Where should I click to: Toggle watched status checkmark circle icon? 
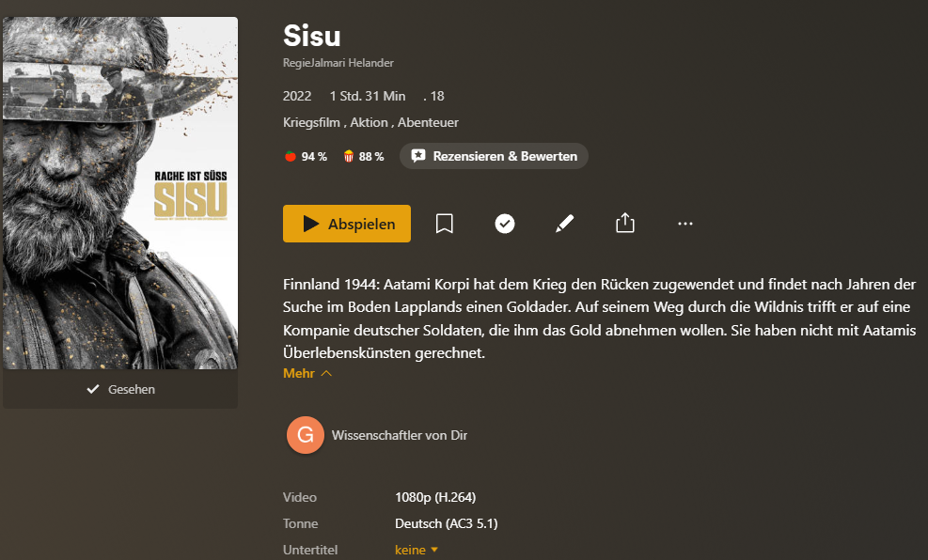[505, 224]
